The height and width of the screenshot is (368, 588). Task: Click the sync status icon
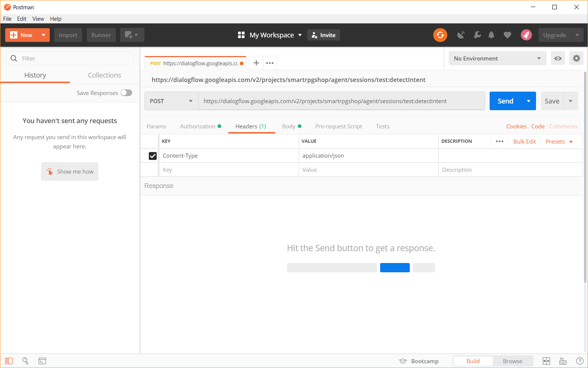[440, 35]
